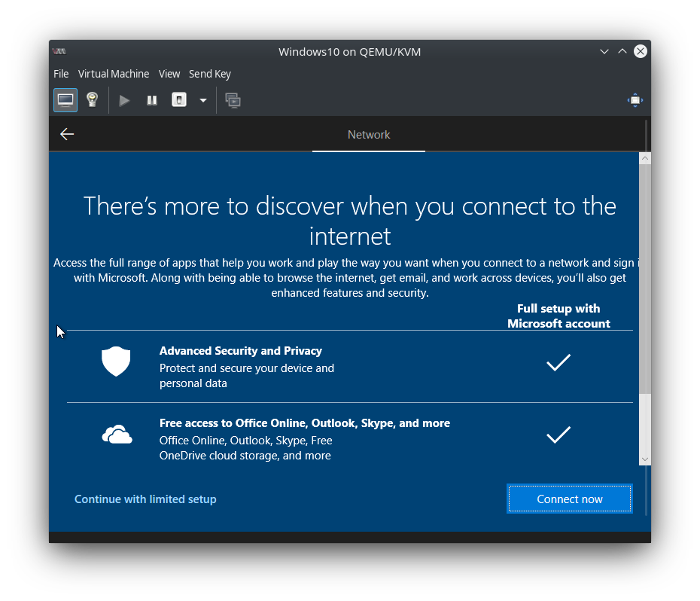
Task: Click scrollbar up arrow
Action: click(644, 158)
